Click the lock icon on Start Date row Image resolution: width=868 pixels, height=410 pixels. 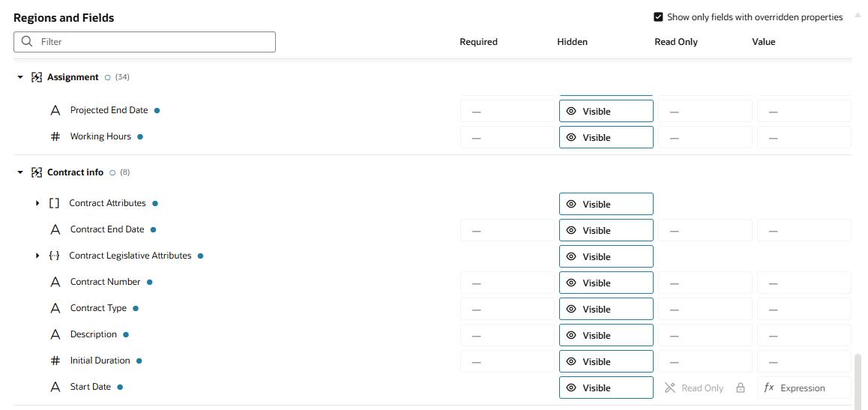[x=741, y=388]
